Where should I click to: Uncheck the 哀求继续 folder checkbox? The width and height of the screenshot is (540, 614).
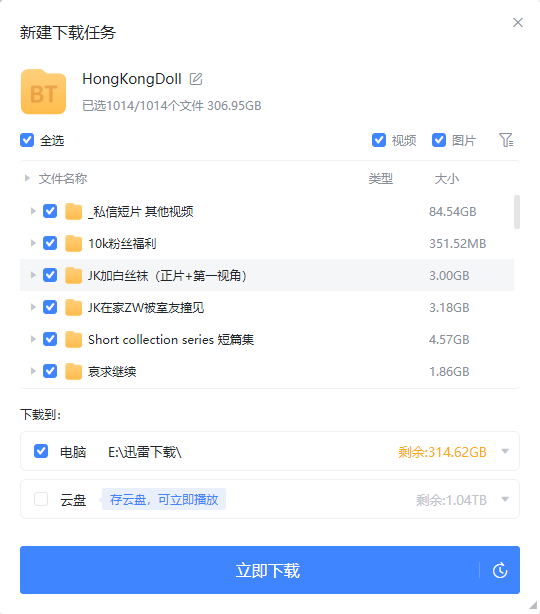(50, 371)
